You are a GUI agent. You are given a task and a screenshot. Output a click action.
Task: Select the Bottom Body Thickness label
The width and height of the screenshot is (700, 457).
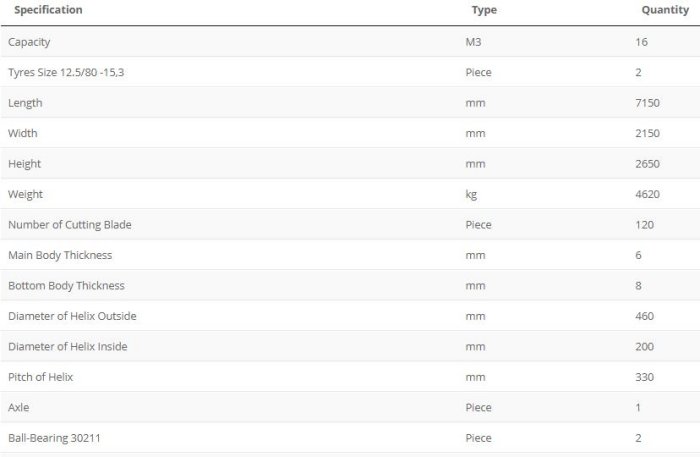[66, 285]
